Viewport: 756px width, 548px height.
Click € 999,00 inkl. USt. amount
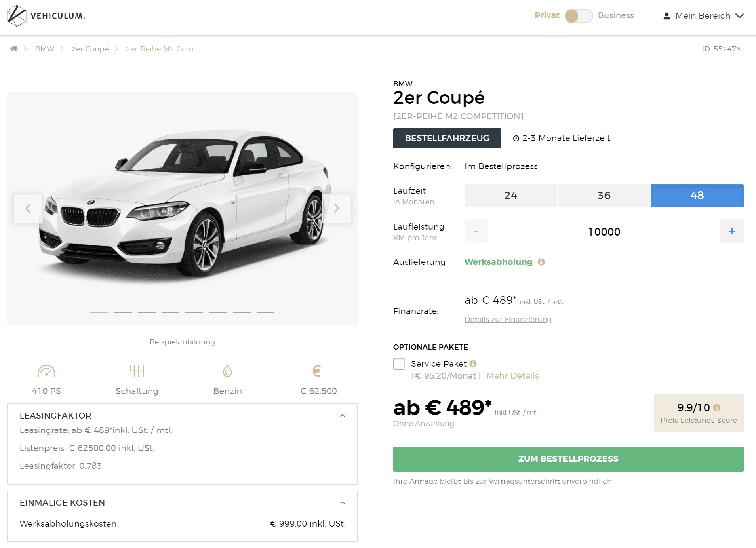[308, 523]
